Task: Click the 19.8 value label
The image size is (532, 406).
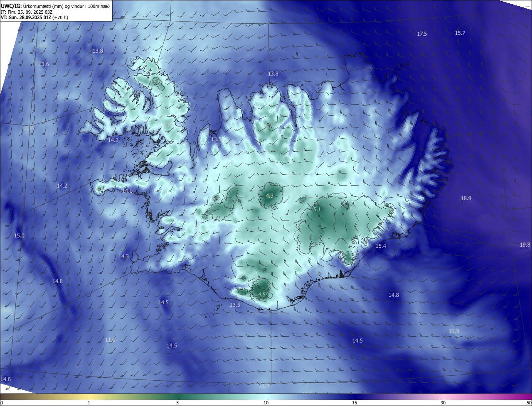Action: (x=525, y=245)
